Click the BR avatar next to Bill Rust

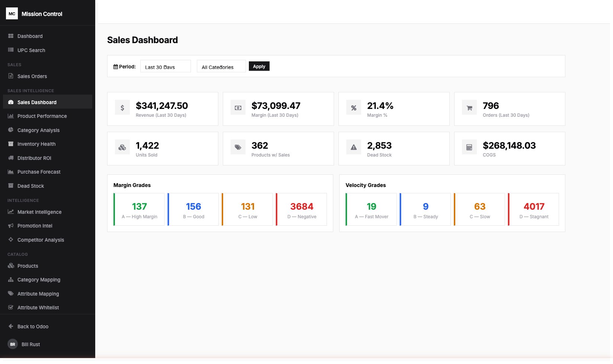(x=12, y=344)
